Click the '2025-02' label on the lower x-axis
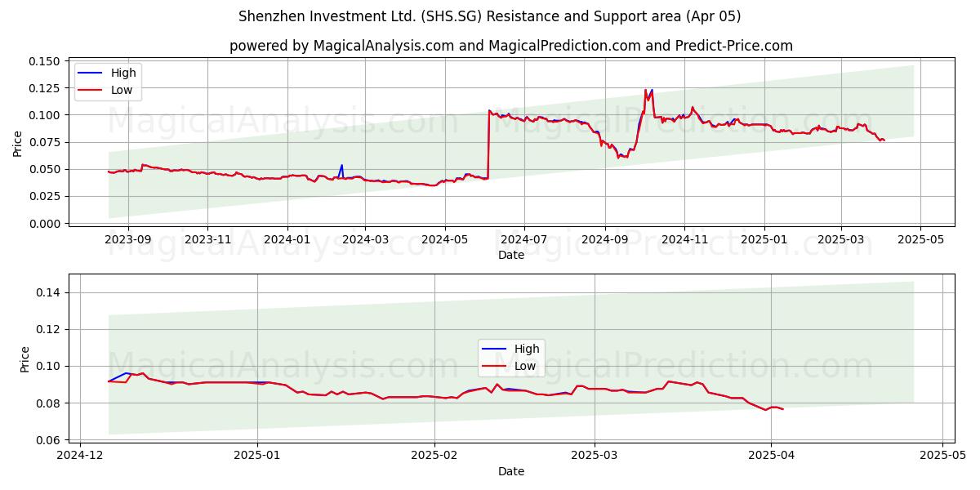980x490 pixels. [x=435, y=456]
